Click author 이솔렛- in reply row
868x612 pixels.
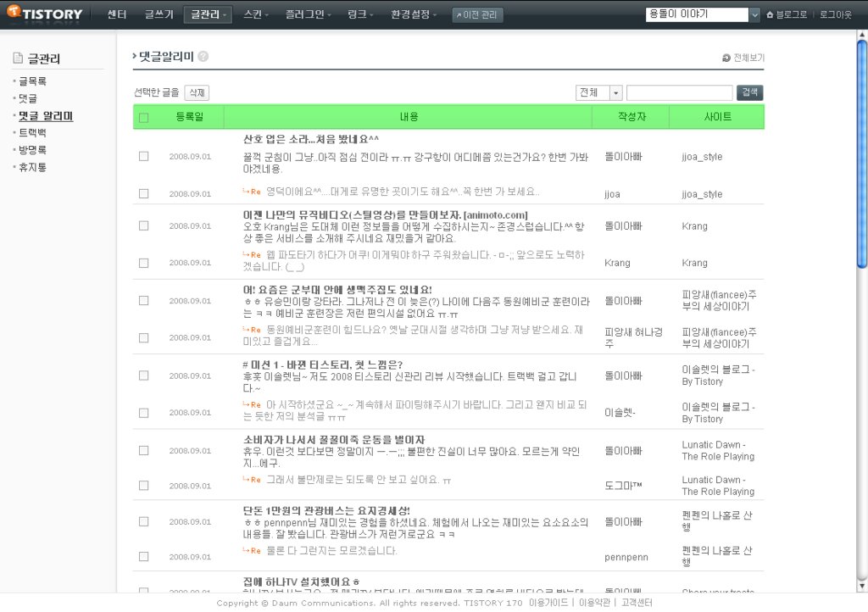(x=620, y=413)
